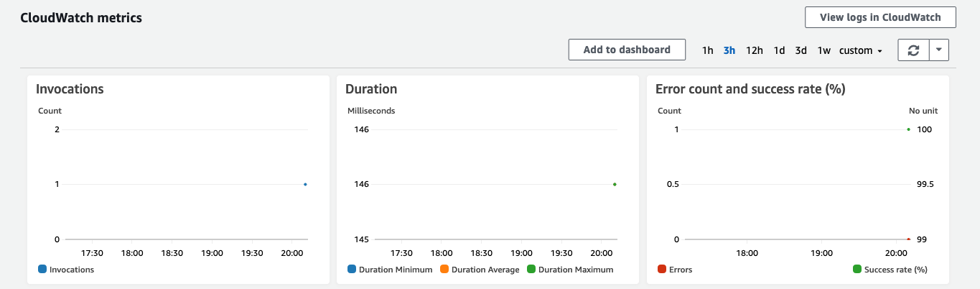
Task: Toggle the orange Duration Average legend swatch
Action: 444,270
